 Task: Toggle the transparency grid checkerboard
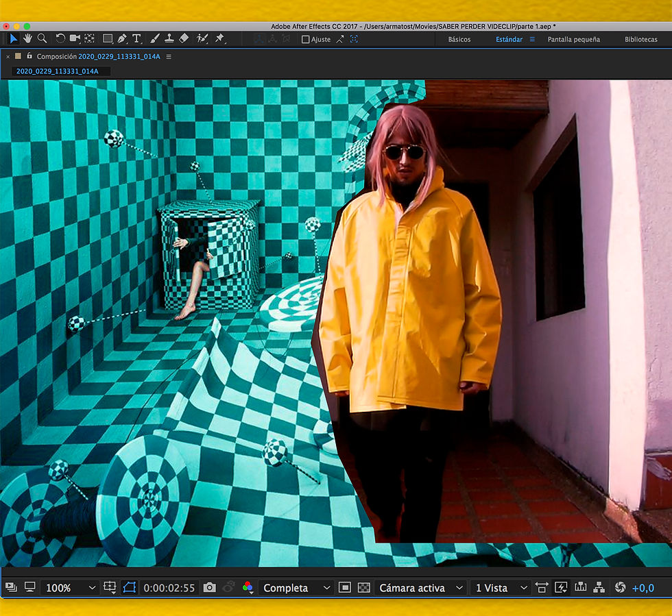click(x=364, y=587)
